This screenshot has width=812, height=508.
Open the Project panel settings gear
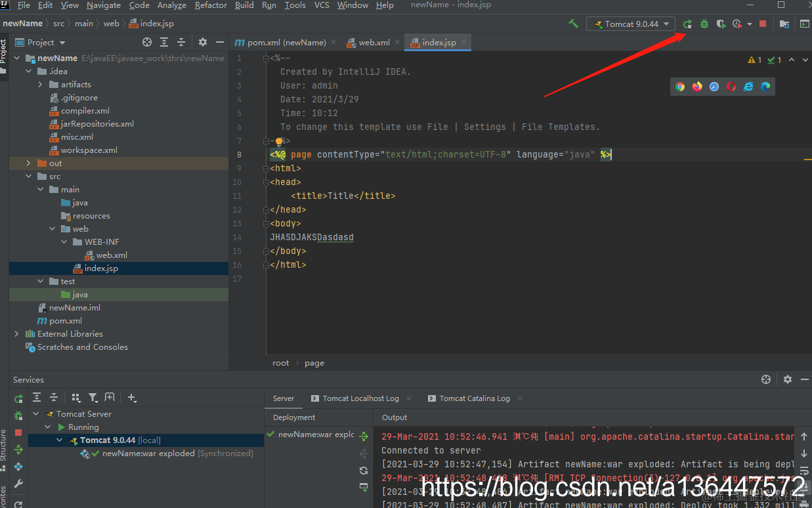pos(203,42)
